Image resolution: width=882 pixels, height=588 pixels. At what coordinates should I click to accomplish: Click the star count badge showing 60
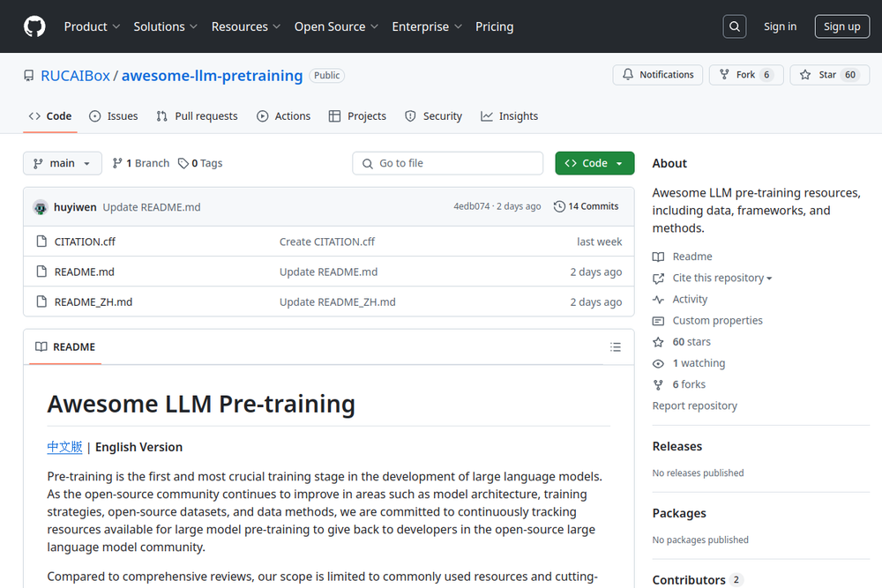[850, 75]
